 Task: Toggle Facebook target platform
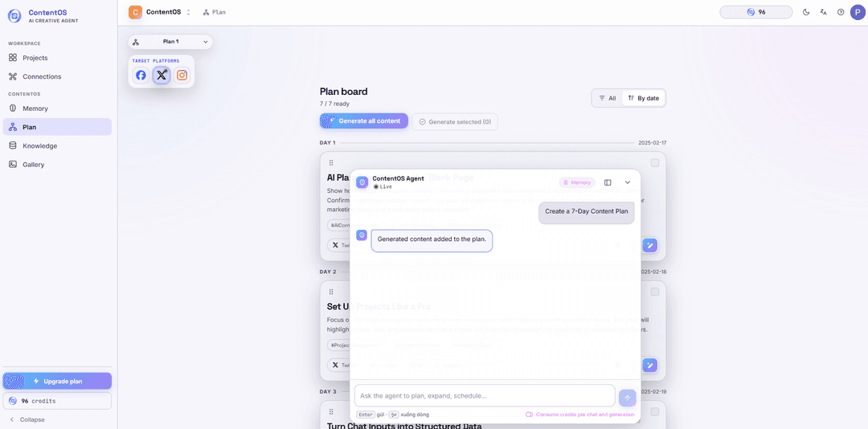141,76
